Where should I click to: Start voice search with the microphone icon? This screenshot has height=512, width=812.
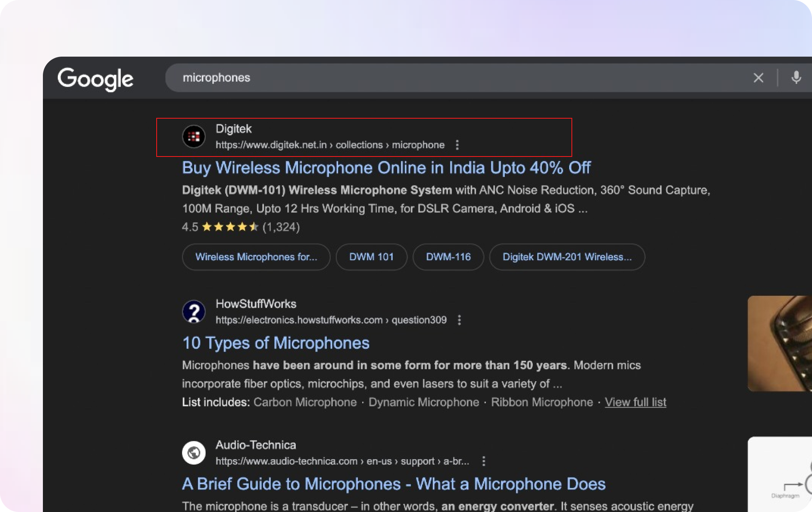tap(796, 78)
